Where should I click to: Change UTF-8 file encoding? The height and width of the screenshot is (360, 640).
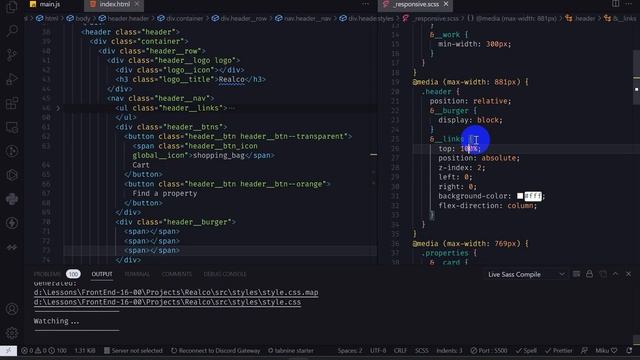coord(378,350)
